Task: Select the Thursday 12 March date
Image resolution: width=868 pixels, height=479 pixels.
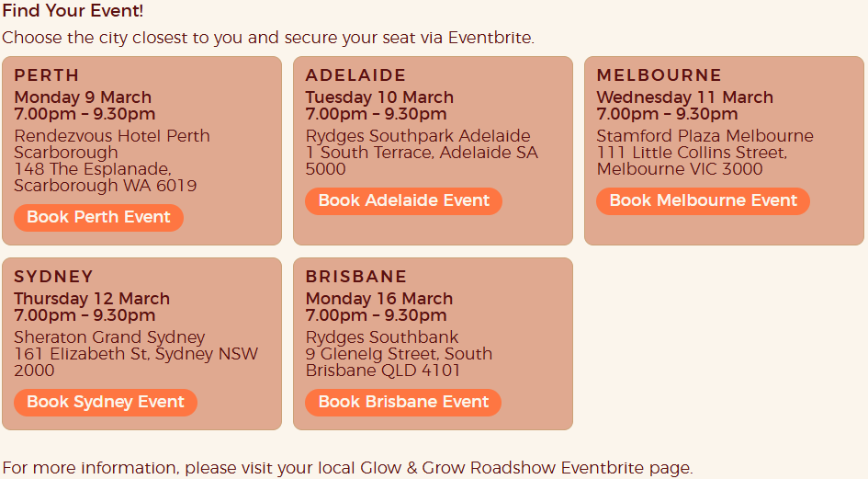Action: click(92, 299)
